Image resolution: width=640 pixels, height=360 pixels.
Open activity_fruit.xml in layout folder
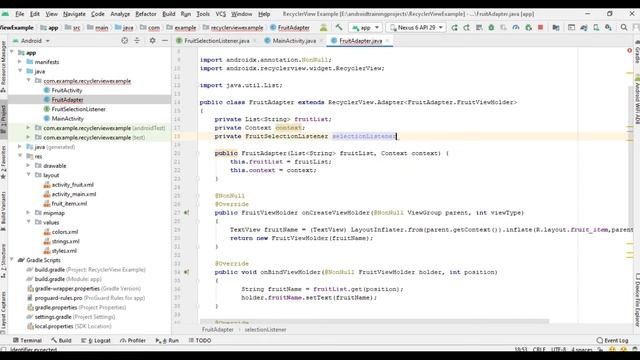(72, 184)
